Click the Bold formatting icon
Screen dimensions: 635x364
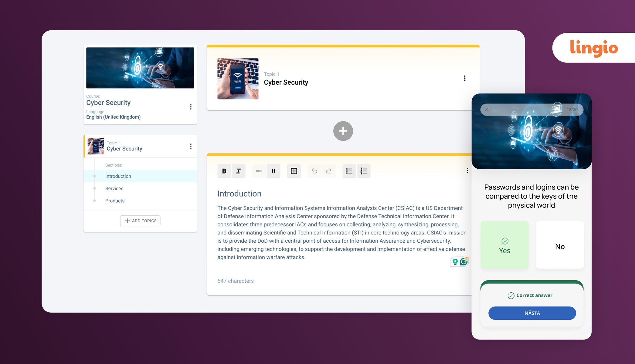224,171
